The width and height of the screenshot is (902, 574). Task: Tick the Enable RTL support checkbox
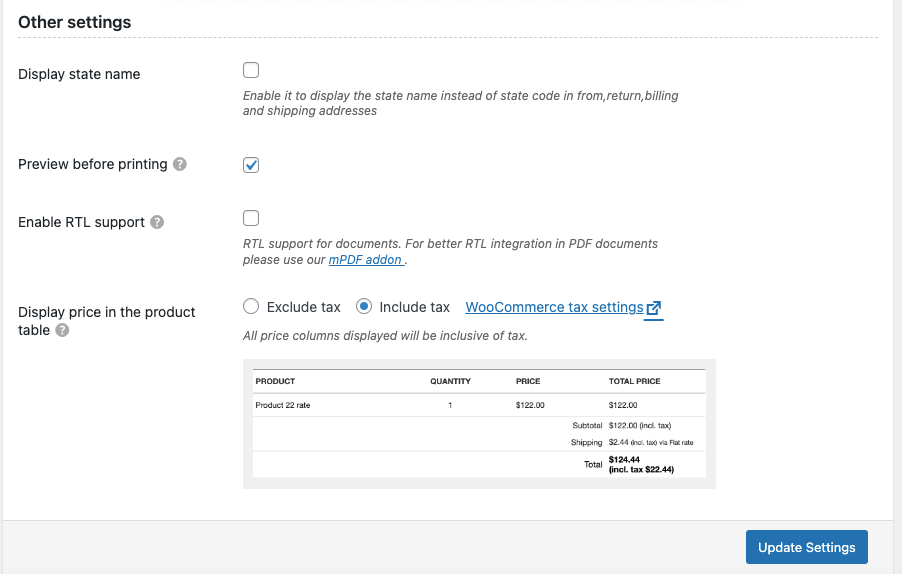(x=251, y=218)
